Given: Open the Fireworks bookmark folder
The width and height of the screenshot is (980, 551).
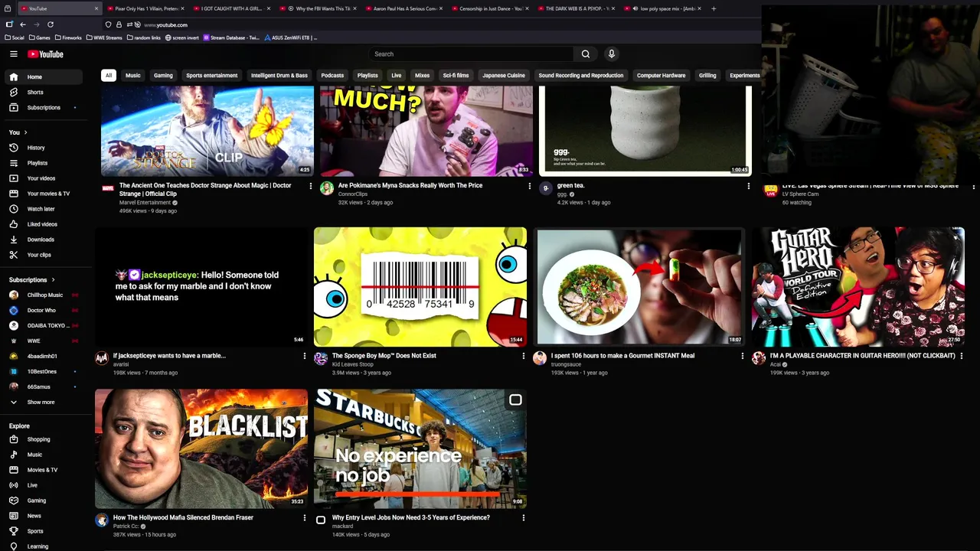Looking at the screenshot, I should [68, 37].
